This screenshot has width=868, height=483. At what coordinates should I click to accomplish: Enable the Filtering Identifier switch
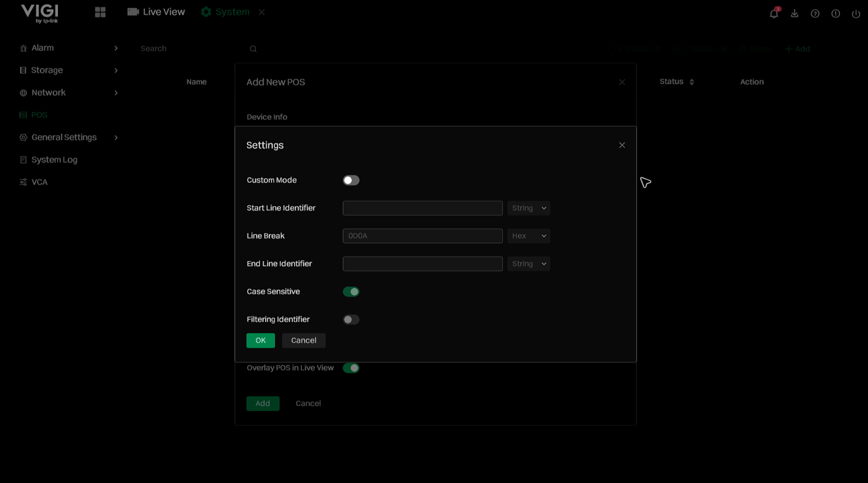tap(351, 319)
